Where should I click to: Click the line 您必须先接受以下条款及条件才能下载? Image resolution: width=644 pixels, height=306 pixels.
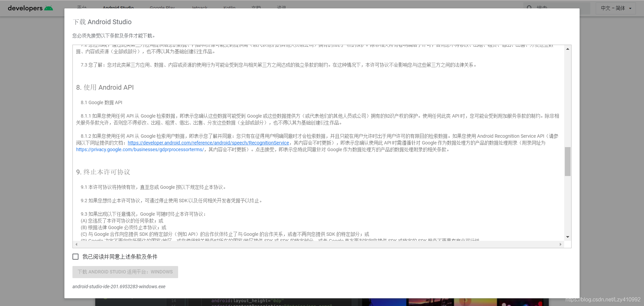tap(114, 36)
